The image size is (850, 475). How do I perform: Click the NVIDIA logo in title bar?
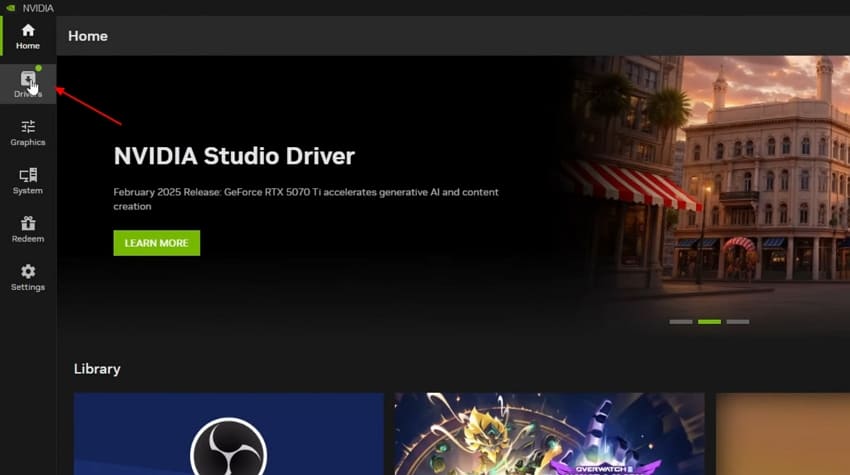pyautogui.click(x=10, y=8)
